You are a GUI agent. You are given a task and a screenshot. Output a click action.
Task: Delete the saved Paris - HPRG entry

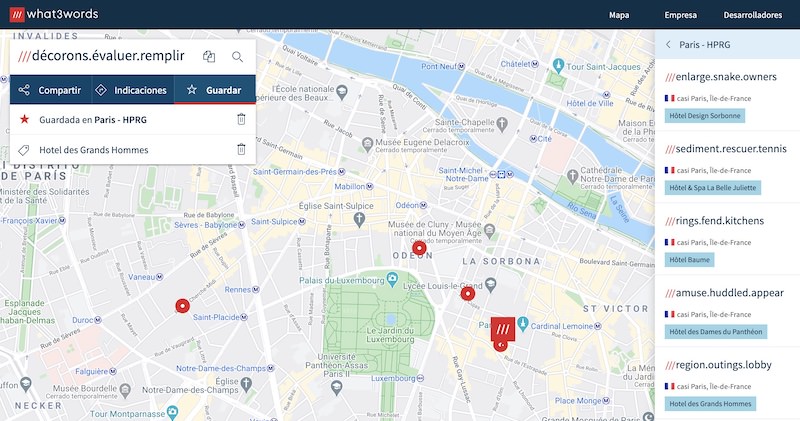[241, 119]
